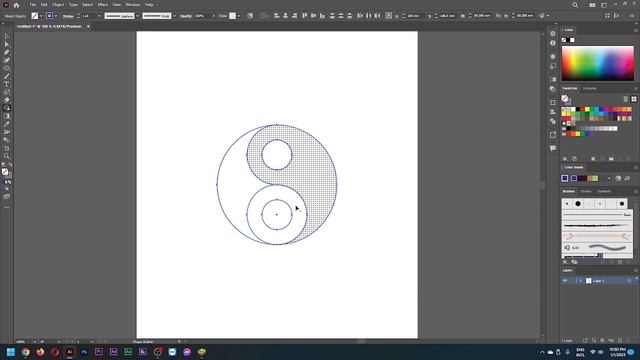
Task: Open After Effects from the taskbar
Action: pos(113,352)
